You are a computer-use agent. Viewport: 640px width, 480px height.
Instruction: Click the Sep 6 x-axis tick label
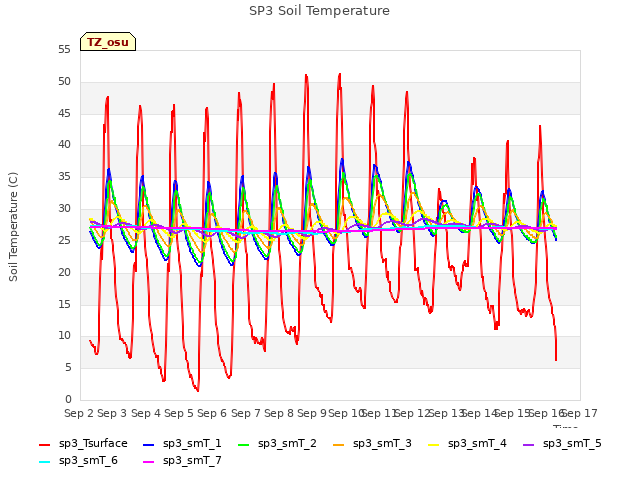click(x=212, y=413)
